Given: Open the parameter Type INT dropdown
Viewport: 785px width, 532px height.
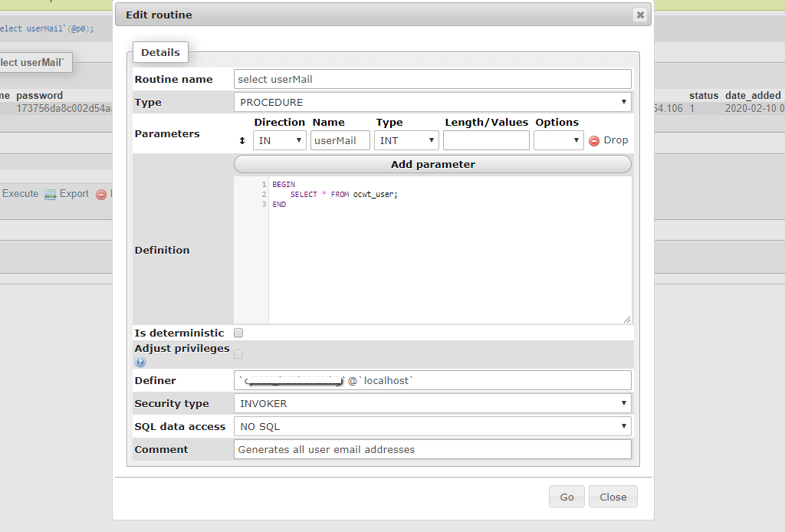Looking at the screenshot, I should click(x=406, y=140).
